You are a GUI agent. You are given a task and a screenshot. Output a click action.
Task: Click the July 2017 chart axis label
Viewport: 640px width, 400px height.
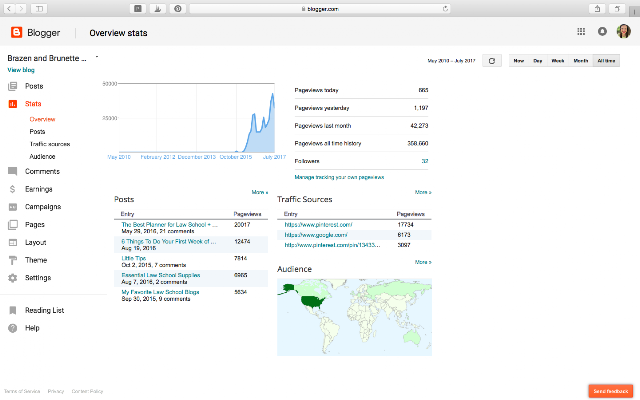274,157
